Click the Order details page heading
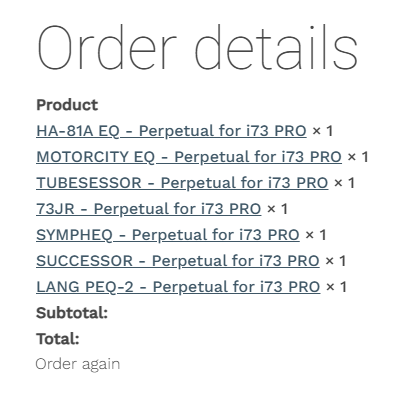Viewport: 419px width, 393px height. (197, 47)
